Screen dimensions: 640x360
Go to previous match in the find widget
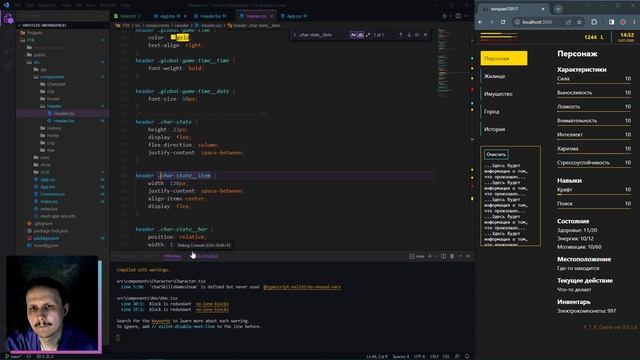[x=400, y=35]
